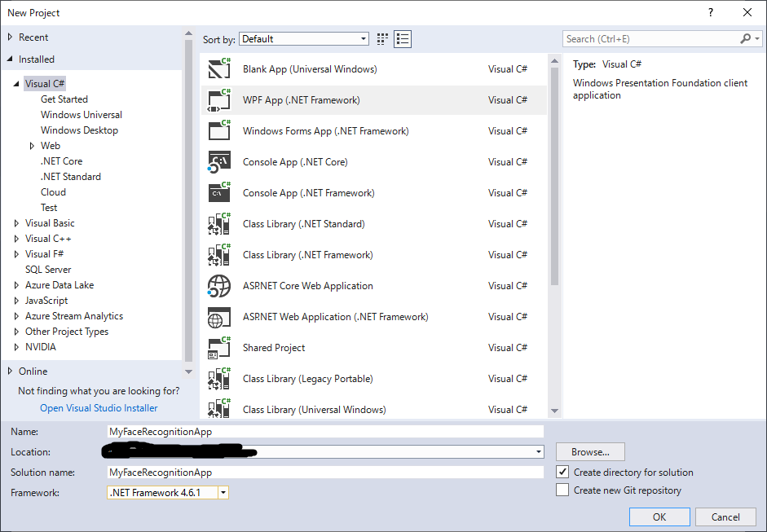Viewport: 767px width, 532px height.
Task: Expand the Other Project Types node
Action: pos(16,332)
